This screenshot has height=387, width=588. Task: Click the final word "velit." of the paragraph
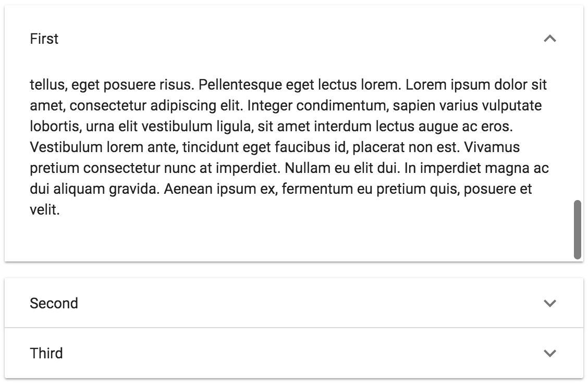[45, 210]
